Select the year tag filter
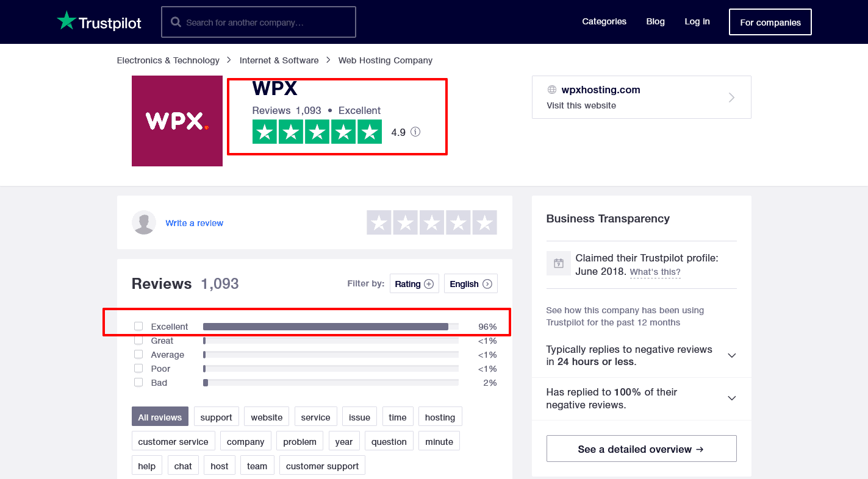The height and width of the screenshot is (479, 868). [344, 441]
